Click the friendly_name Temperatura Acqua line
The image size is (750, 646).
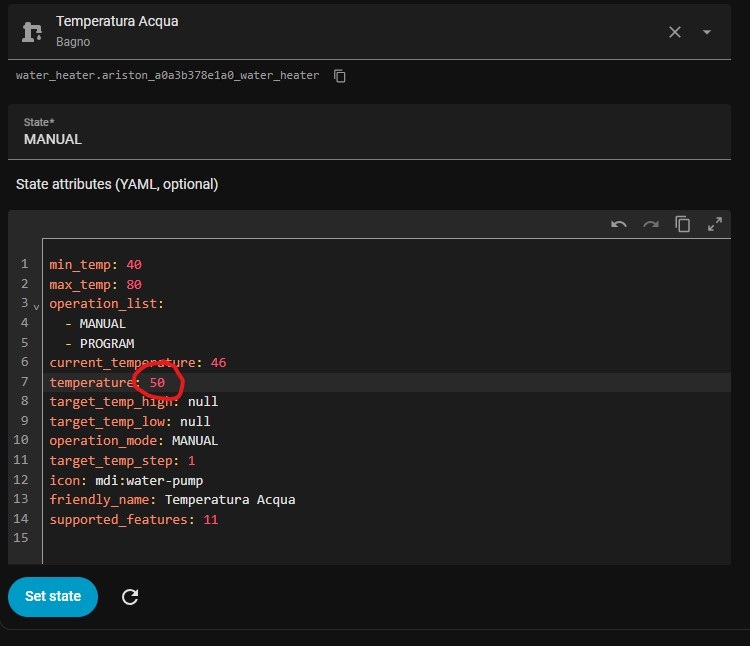point(172,499)
